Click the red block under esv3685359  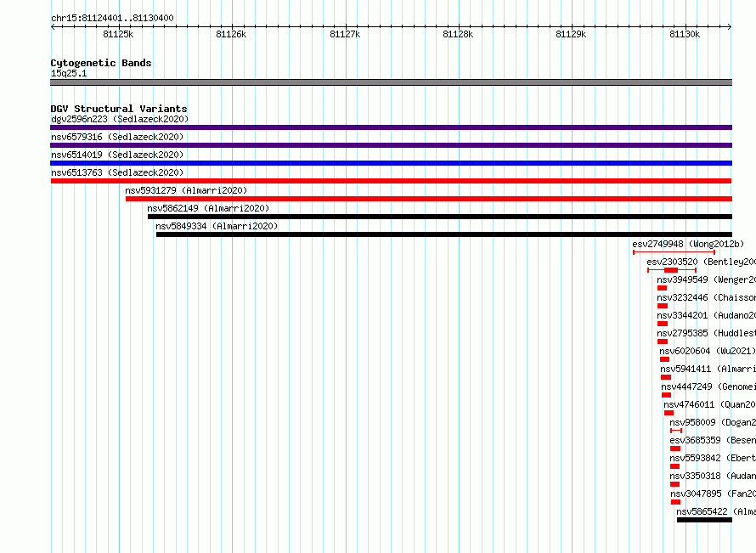coord(675,449)
